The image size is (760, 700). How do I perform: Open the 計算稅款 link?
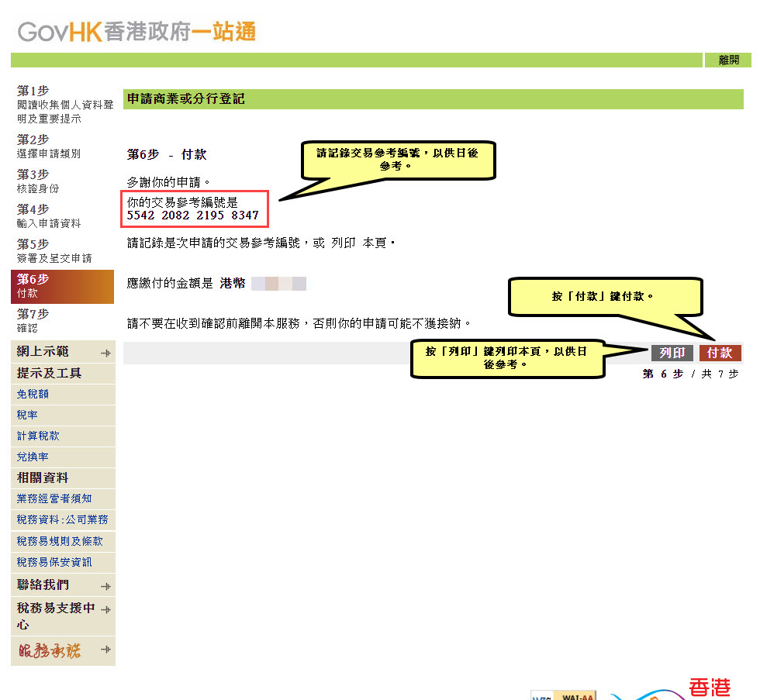38,436
